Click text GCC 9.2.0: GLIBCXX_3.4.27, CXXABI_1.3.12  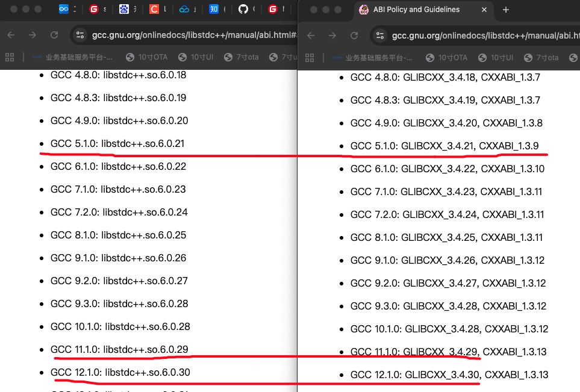click(x=448, y=284)
